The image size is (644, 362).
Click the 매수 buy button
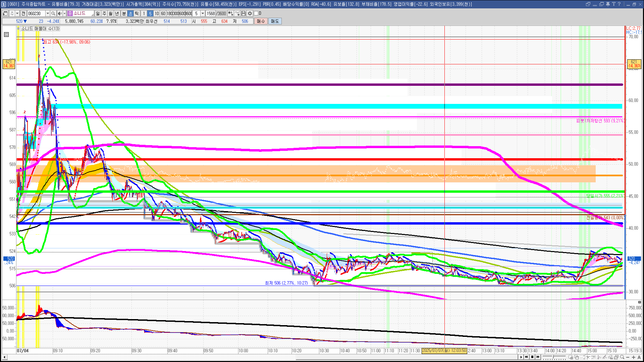pyautogui.click(x=261, y=21)
